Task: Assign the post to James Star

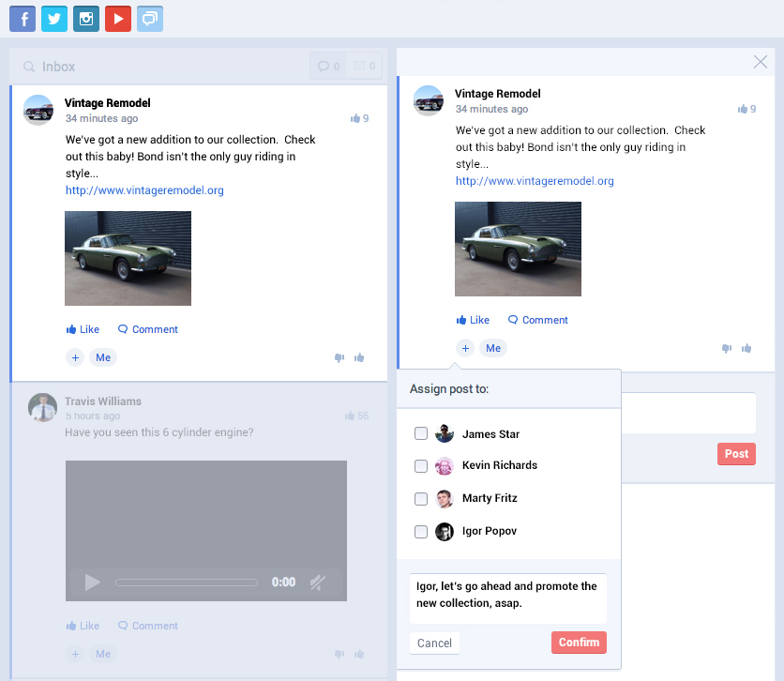Action: coord(420,433)
